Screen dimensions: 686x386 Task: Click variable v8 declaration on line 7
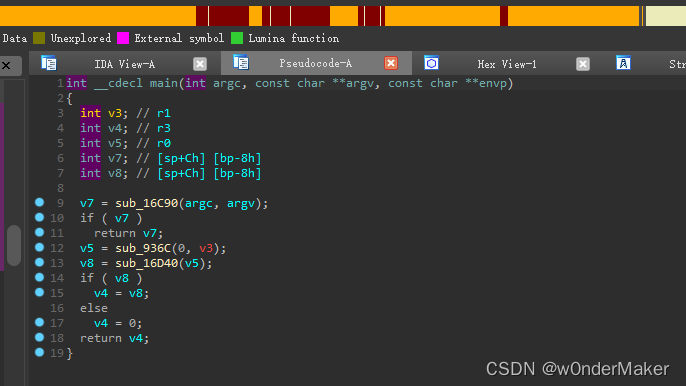coord(115,173)
